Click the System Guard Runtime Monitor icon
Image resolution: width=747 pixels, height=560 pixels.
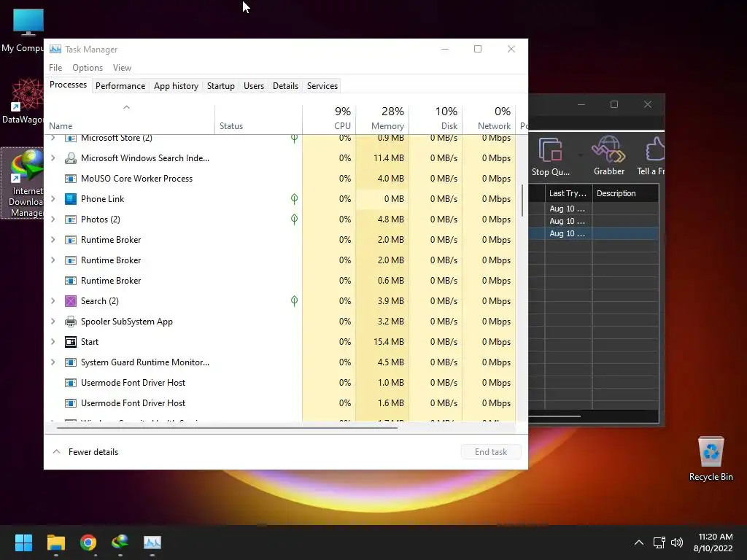pos(71,362)
